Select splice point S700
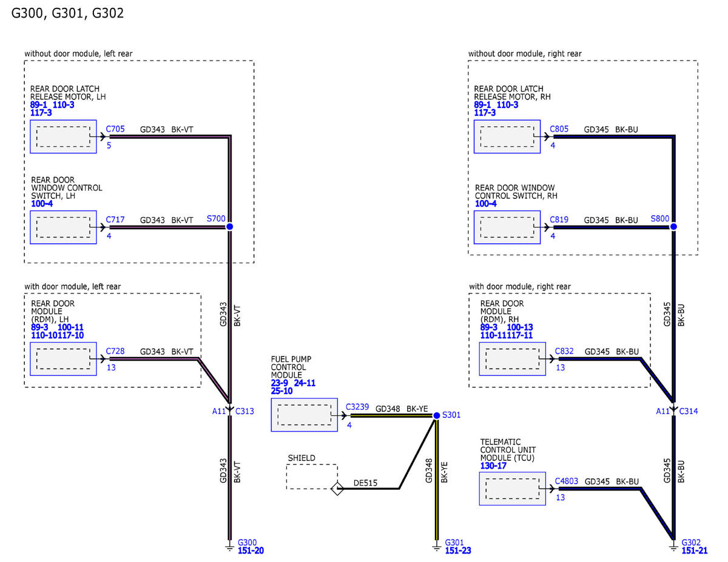The image size is (728, 562). (229, 226)
